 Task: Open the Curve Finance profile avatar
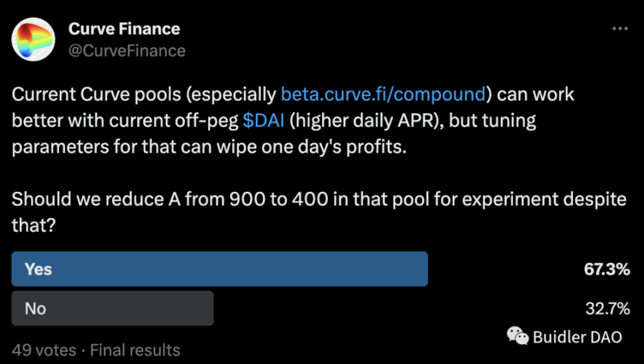[x=33, y=39]
